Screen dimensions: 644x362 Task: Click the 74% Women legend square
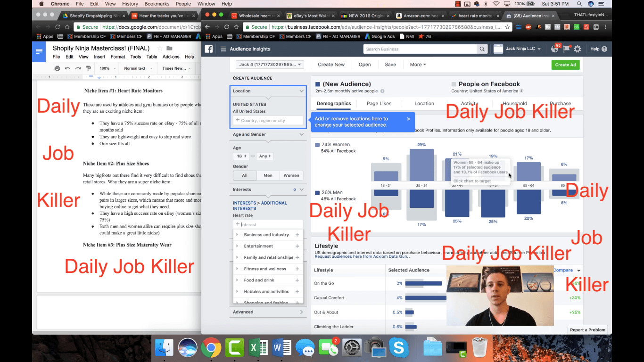pos(317,145)
